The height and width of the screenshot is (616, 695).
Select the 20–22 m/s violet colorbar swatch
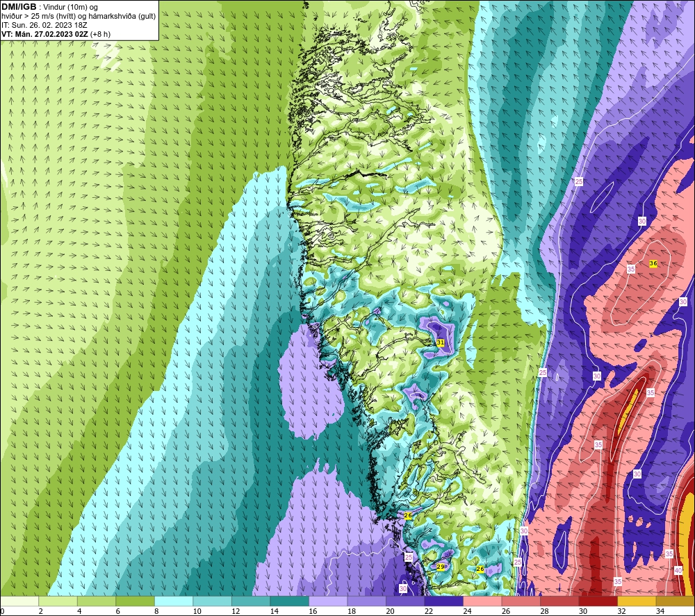(405, 601)
